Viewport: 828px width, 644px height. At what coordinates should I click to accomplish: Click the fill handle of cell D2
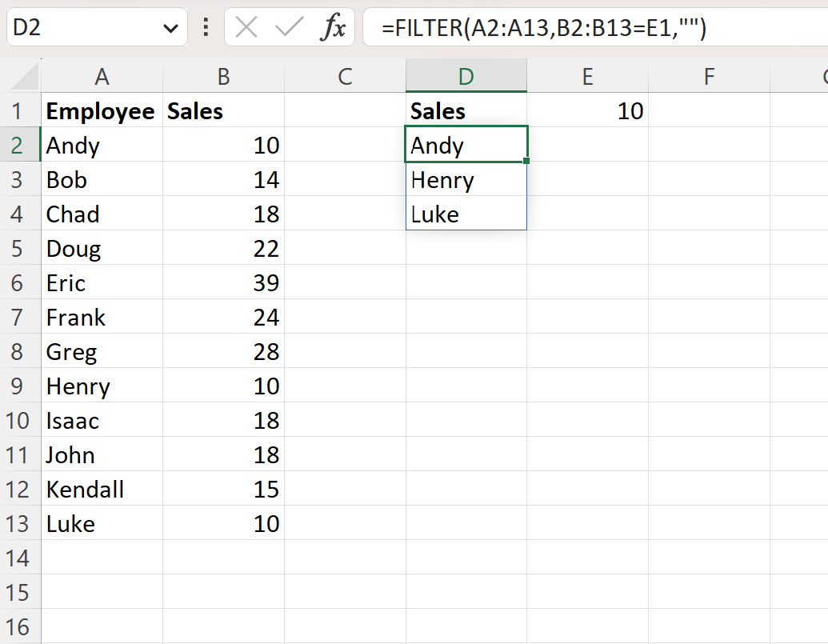526,162
